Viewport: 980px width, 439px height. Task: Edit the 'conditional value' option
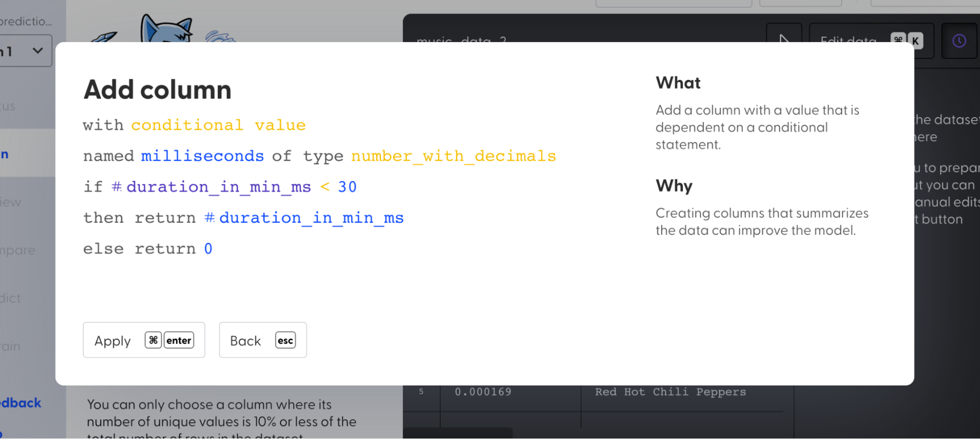coord(218,125)
